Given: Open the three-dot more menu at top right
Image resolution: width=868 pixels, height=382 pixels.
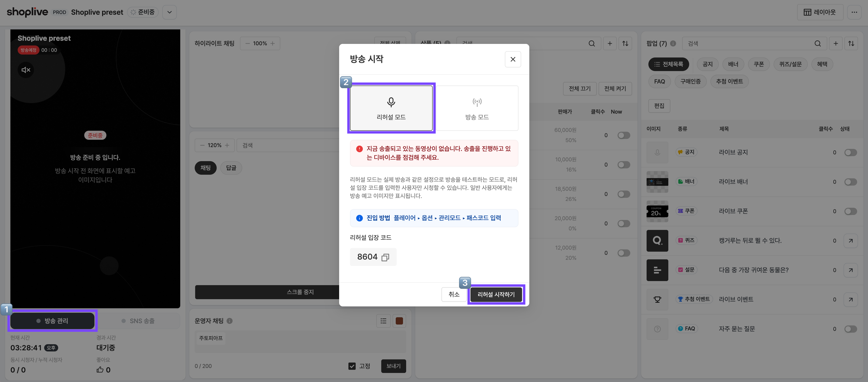Looking at the screenshot, I should 854,12.
